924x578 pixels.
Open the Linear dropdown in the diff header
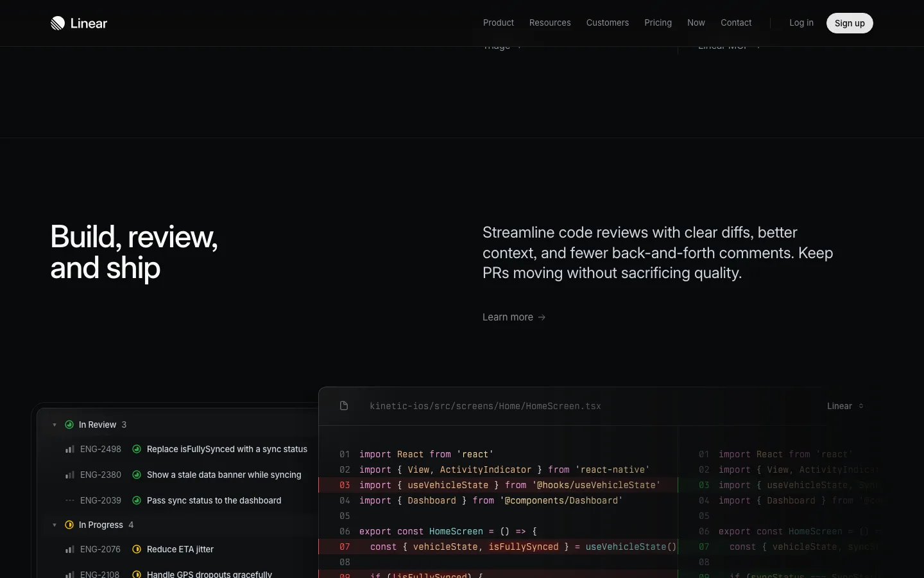845,406
